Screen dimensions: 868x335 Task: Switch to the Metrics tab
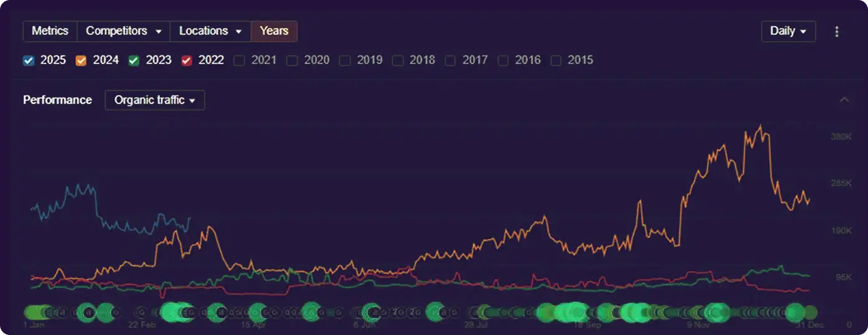point(50,31)
